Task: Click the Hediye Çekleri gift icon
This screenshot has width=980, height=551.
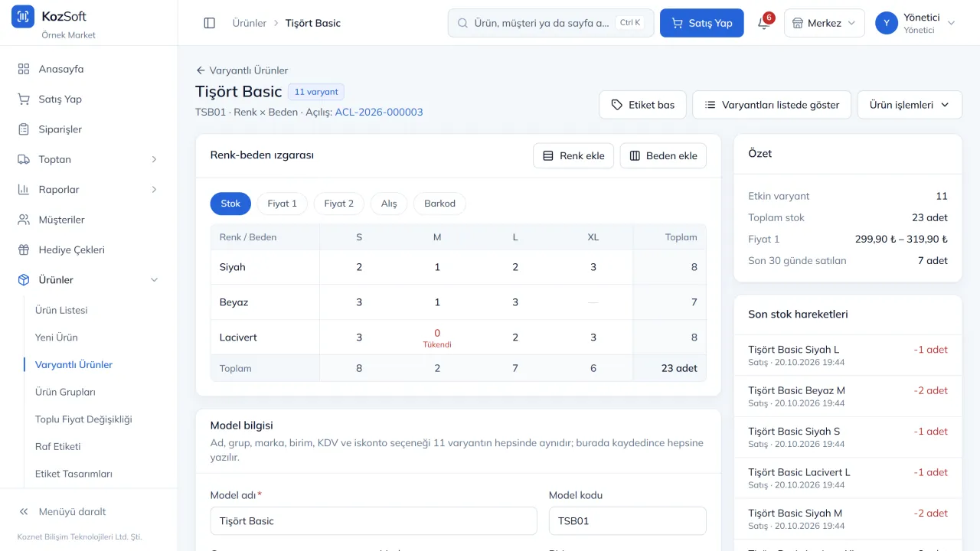Action: (x=24, y=249)
